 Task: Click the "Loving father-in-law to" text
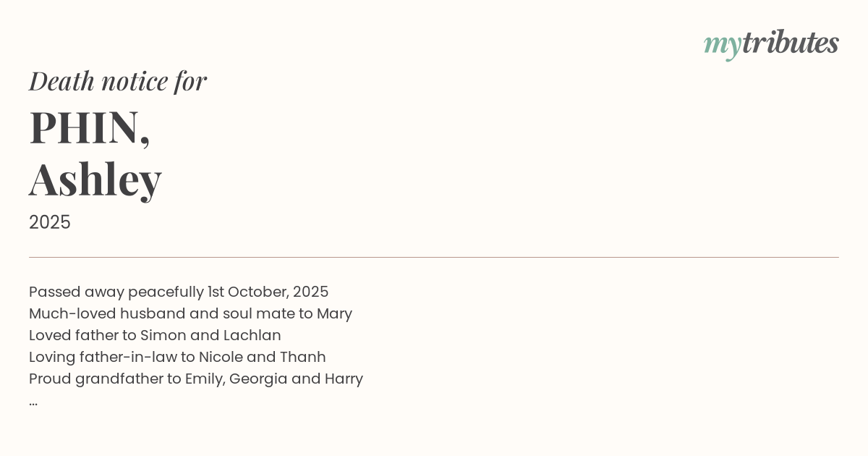coord(111,357)
